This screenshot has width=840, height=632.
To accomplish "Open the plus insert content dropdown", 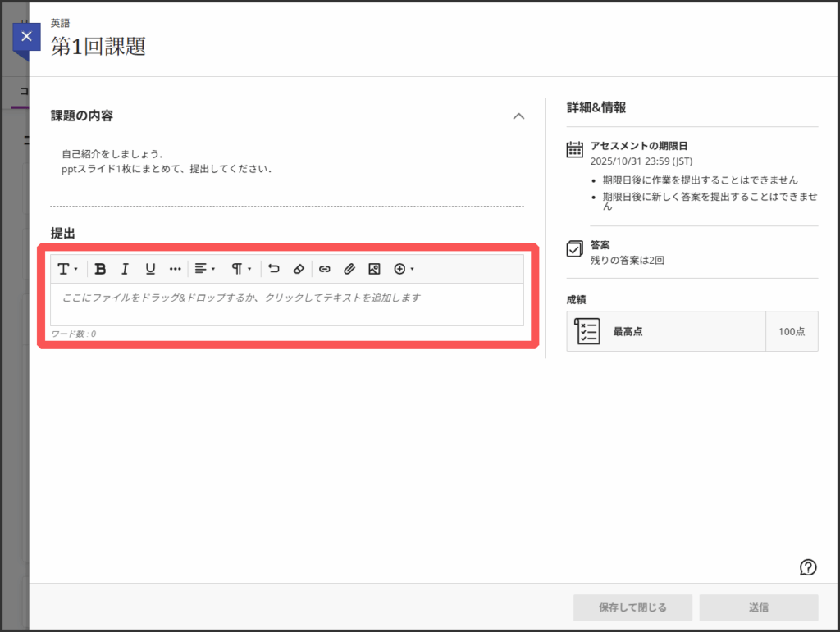I will click(x=404, y=269).
